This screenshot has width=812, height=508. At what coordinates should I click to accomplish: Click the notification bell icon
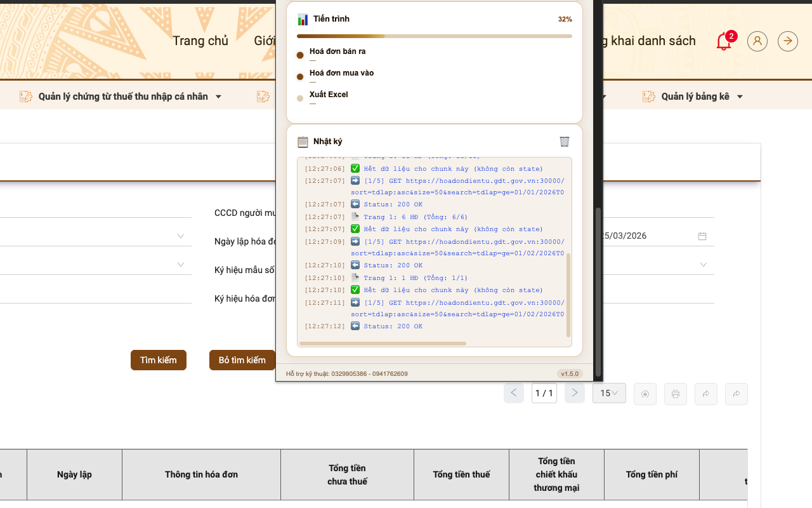coord(723,42)
